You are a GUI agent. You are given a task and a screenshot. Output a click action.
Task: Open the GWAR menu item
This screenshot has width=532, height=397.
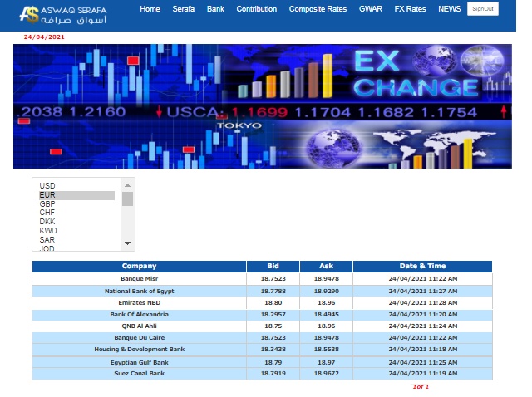point(371,9)
